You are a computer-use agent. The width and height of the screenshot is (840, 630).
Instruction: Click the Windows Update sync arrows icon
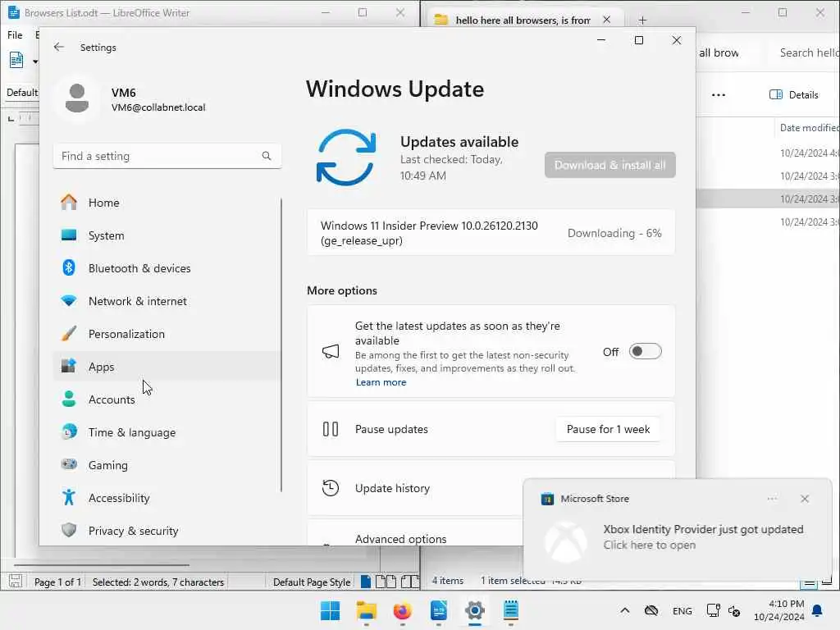coord(345,157)
